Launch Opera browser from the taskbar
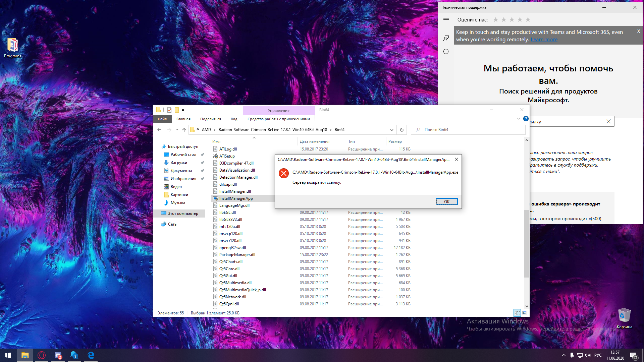Image resolution: width=644 pixels, height=362 pixels. 42,355
